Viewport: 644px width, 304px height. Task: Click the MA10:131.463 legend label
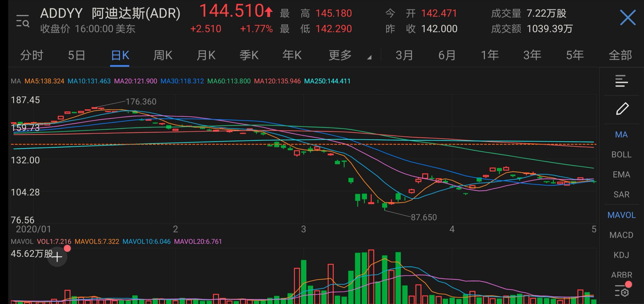click(x=89, y=81)
